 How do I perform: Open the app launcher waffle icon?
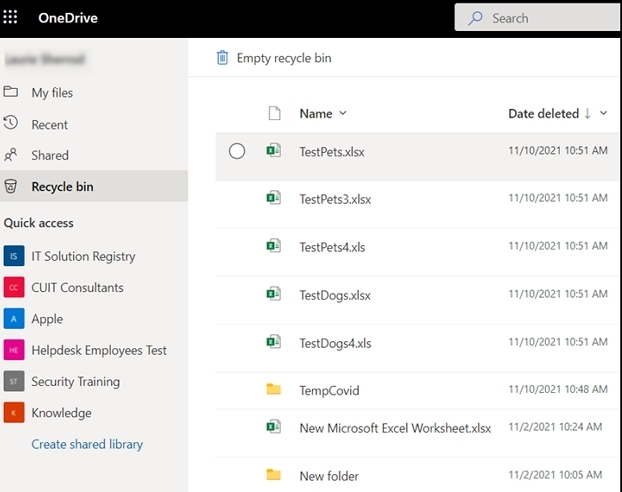pyautogui.click(x=10, y=17)
